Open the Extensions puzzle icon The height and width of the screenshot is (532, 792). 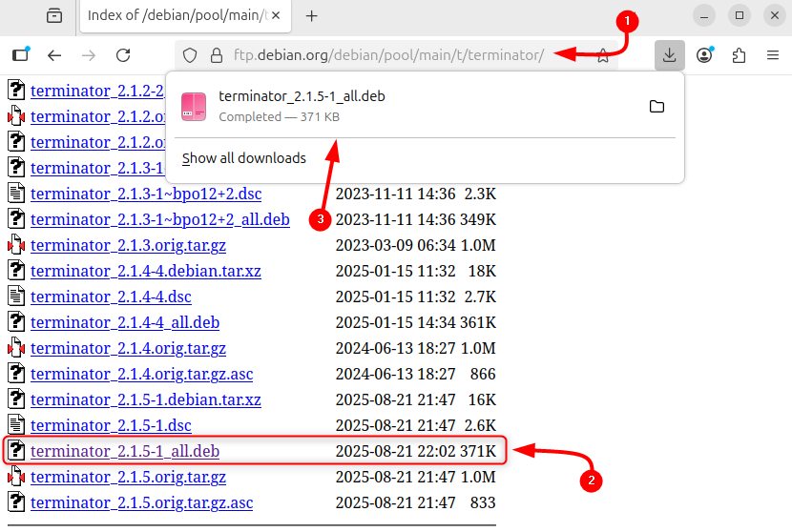tap(738, 55)
